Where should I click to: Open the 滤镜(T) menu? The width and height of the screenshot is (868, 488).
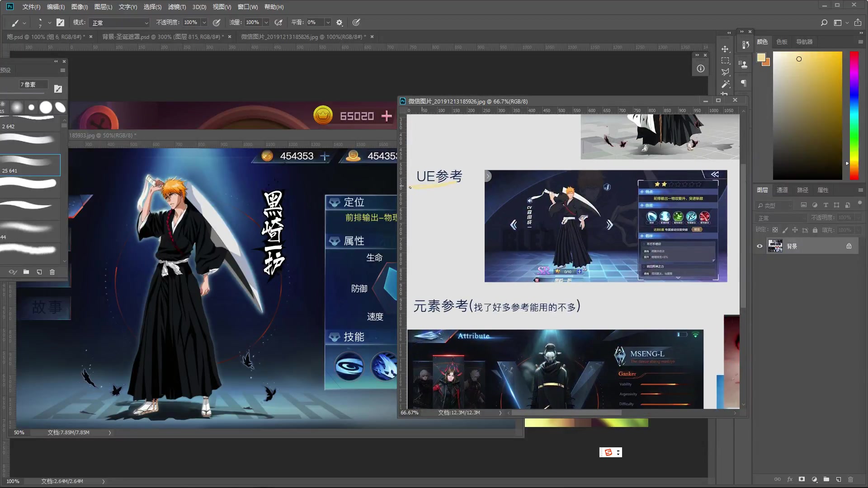[177, 7]
